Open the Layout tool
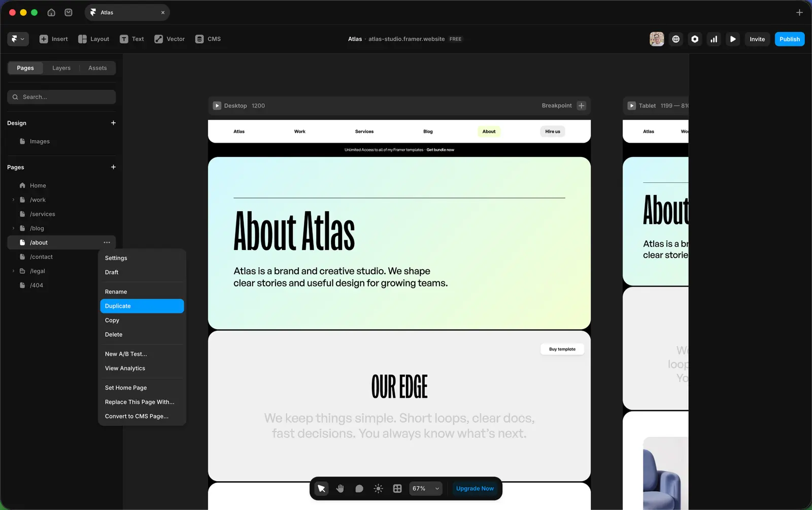The height and width of the screenshot is (510, 812). (94, 39)
